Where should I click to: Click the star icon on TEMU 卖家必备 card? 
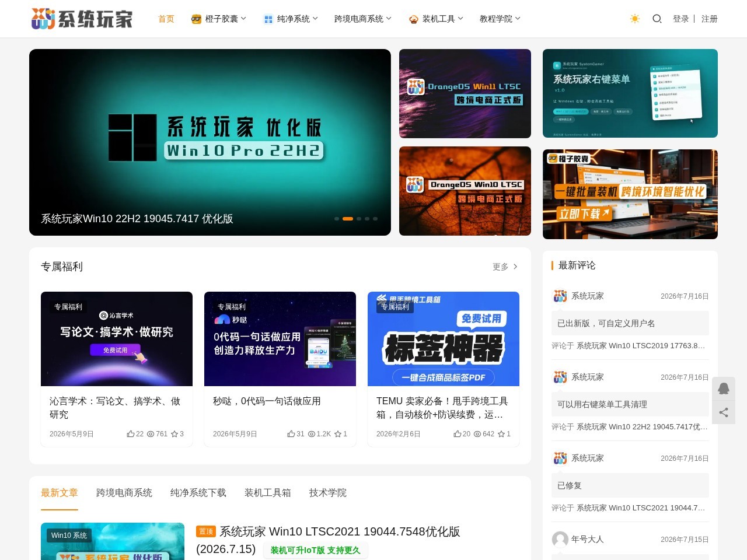[501, 433]
